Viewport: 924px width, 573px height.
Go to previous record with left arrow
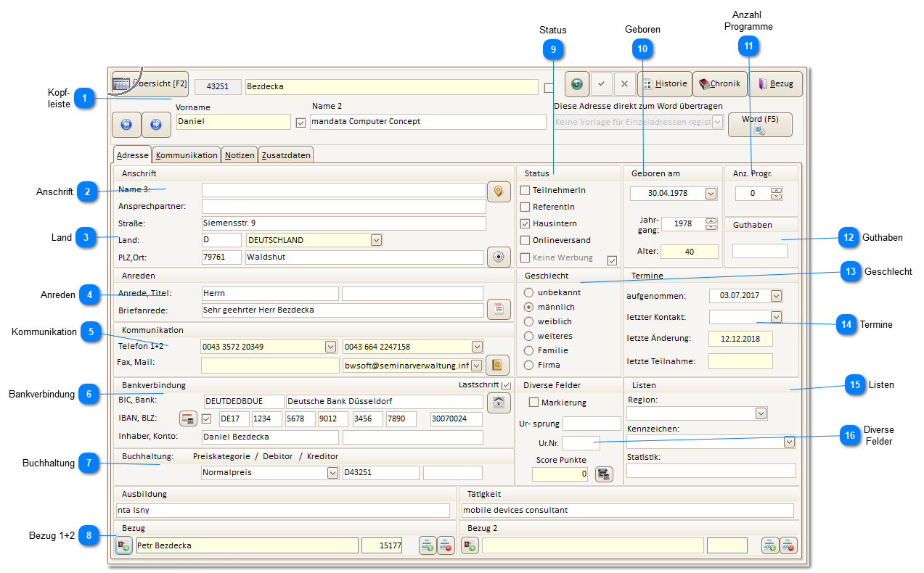(x=126, y=125)
